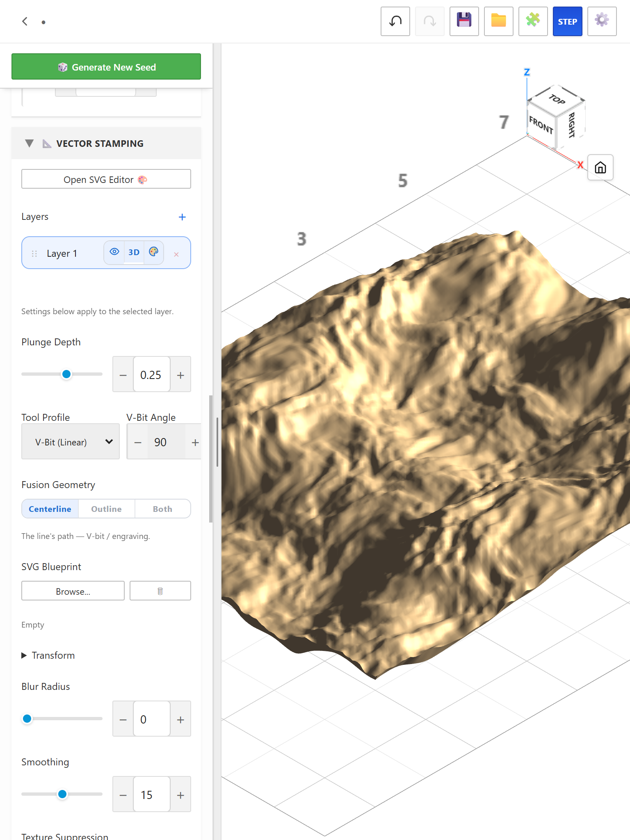Click Generate New Seed button
630x840 pixels.
(x=106, y=66)
